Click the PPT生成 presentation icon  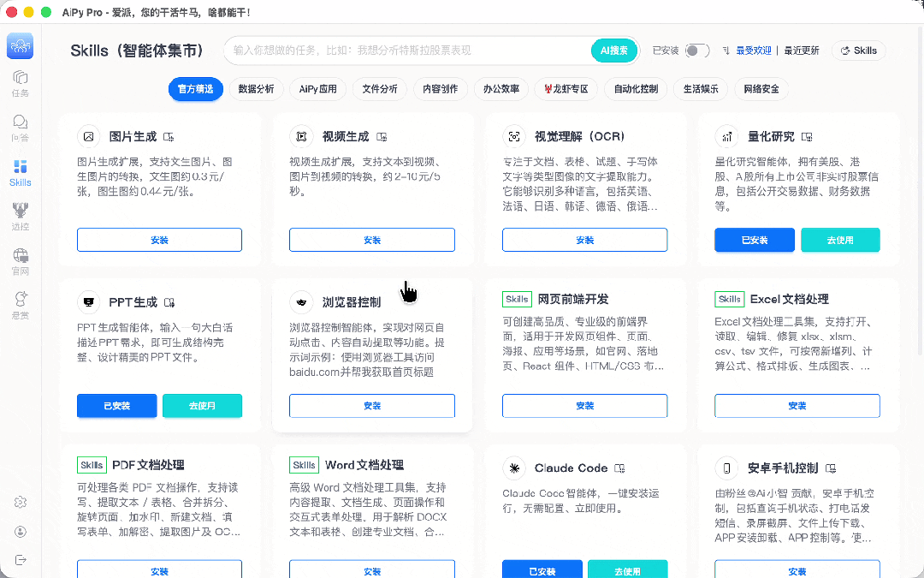tap(88, 302)
